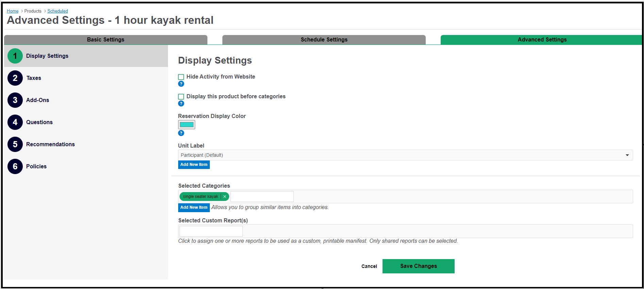Click the Selected Categories input field
The image size is (644, 289).
262,197
